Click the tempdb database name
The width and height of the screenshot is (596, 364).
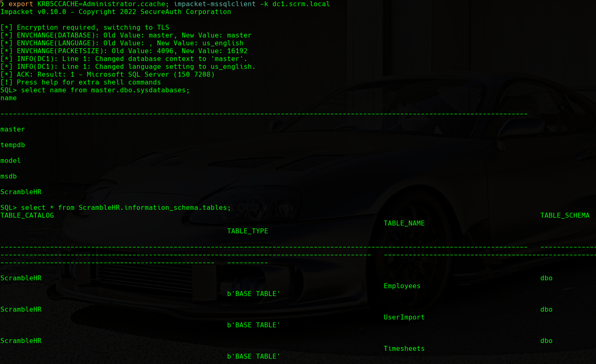tap(13, 145)
